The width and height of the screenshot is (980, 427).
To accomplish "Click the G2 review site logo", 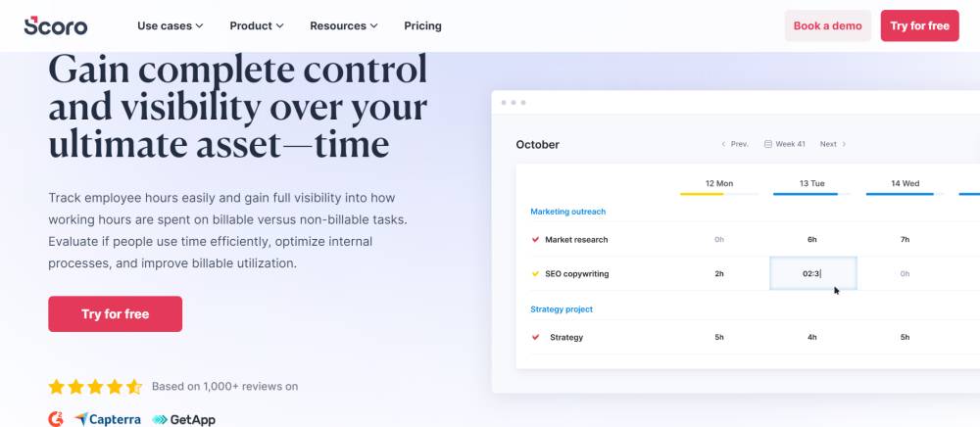I will (56, 419).
